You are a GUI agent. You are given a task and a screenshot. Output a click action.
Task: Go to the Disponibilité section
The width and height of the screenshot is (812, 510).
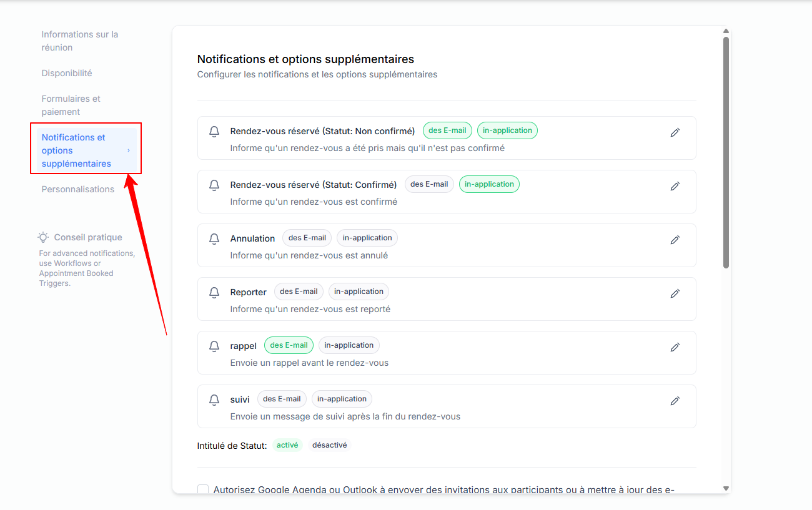tap(67, 73)
